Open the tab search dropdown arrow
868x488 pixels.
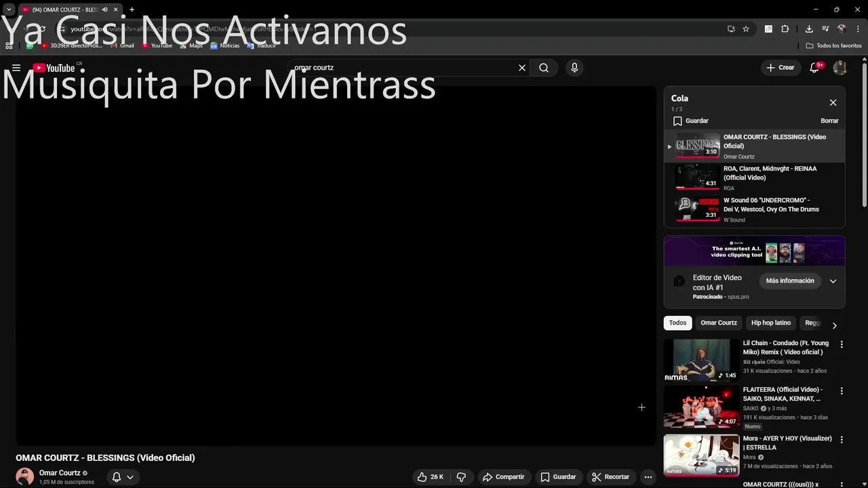coord(9,9)
